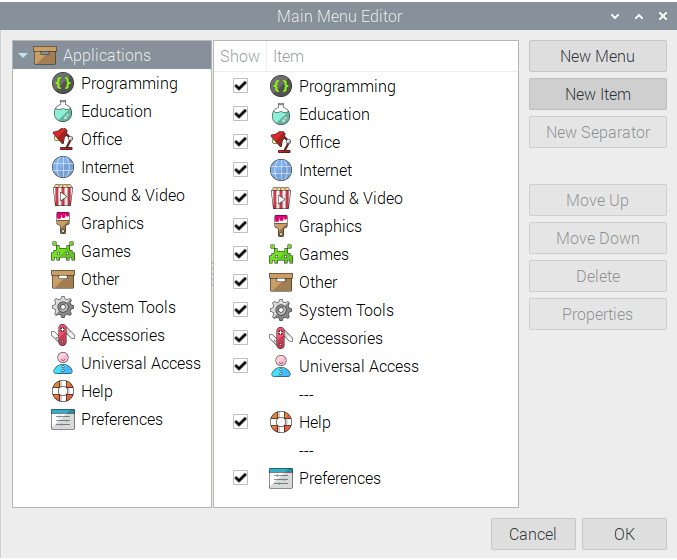Click the Education flask icon in the item list
This screenshot has height=560, width=677.
pyautogui.click(x=281, y=114)
